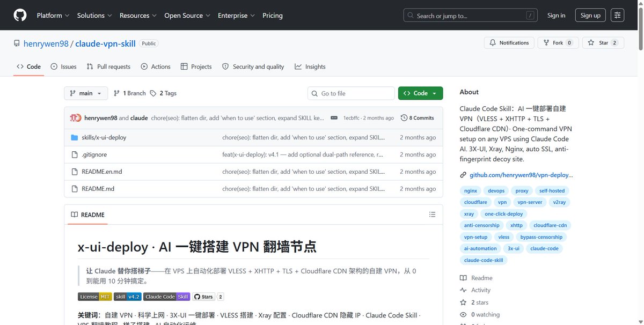The height and width of the screenshot is (325, 644).
Task: Expand the Platform menu
Action: (x=53, y=16)
